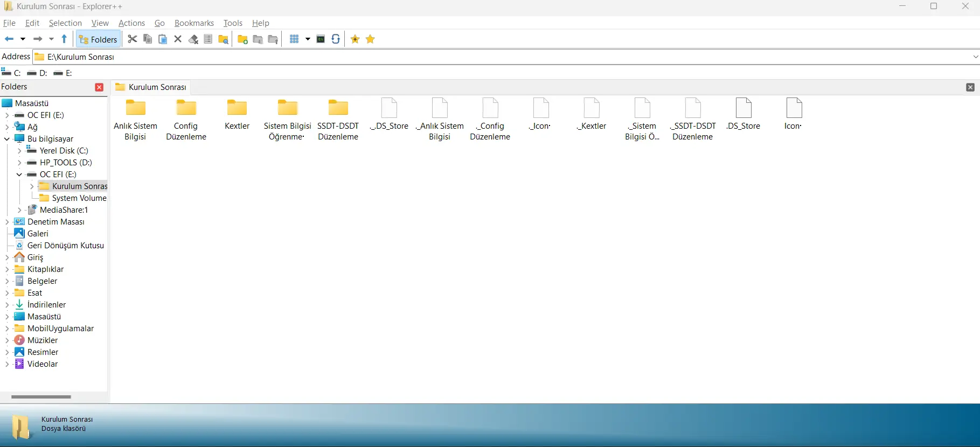Go forward with the Forward arrow
Image resolution: width=980 pixels, height=447 pixels.
pos(38,39)
